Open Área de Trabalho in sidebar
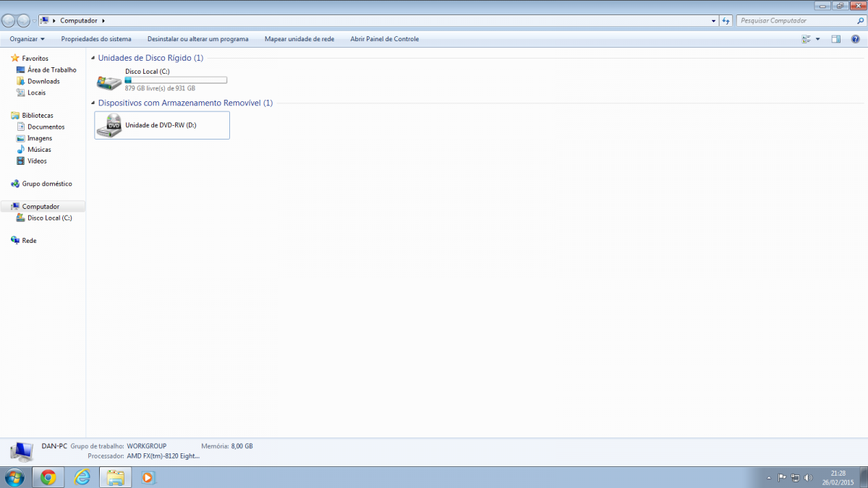 pyautogui.click(x=51, y=70)
